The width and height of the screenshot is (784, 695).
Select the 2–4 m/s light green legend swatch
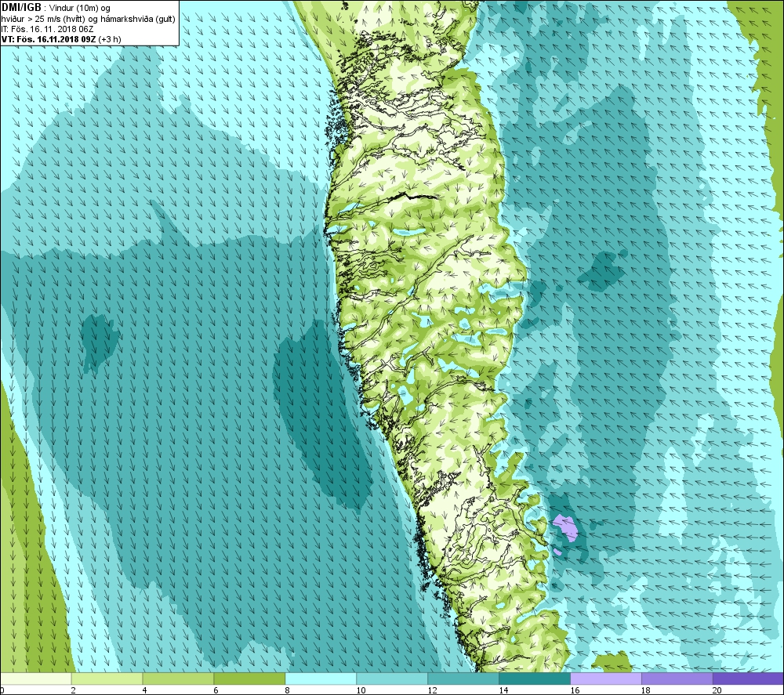click(107, 679)
